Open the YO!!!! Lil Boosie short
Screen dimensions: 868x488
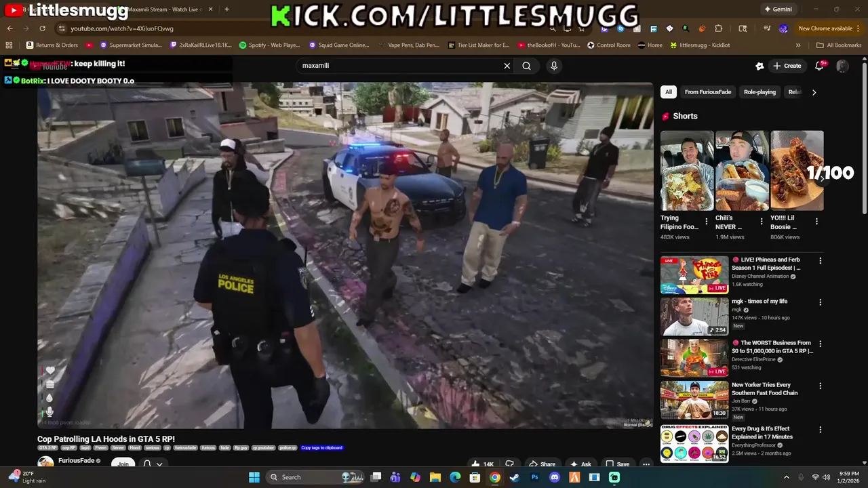point(797,171)
